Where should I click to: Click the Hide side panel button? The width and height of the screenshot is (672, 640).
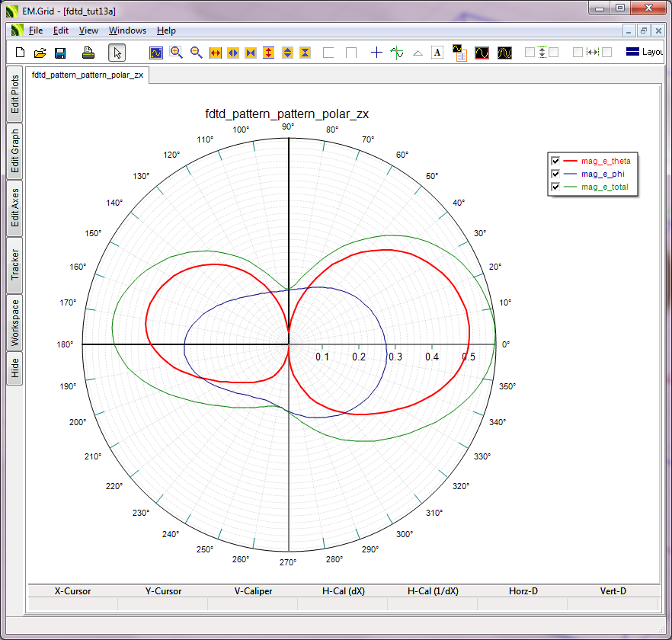15,369
